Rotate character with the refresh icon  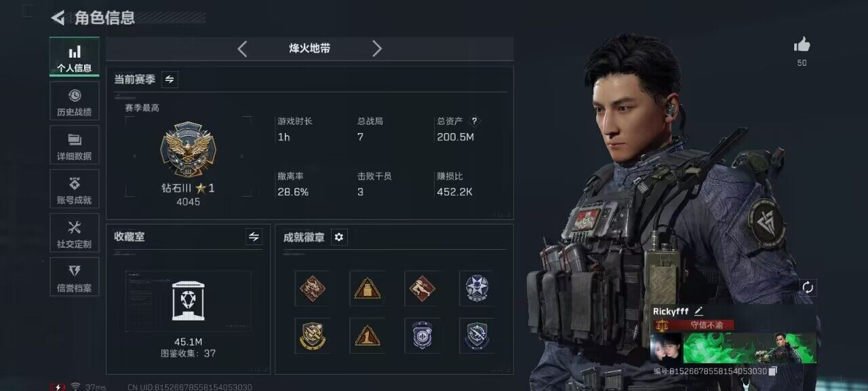(x=808, y=287)
